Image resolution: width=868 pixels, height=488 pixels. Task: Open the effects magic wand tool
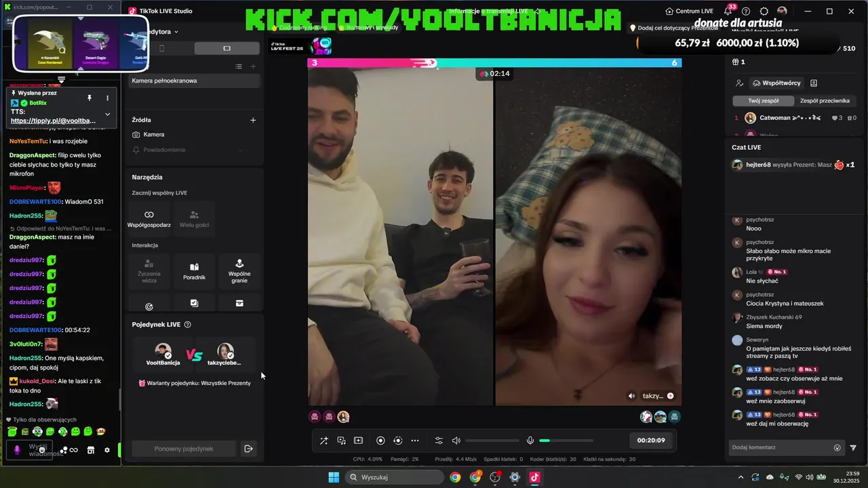coord(324,441)
